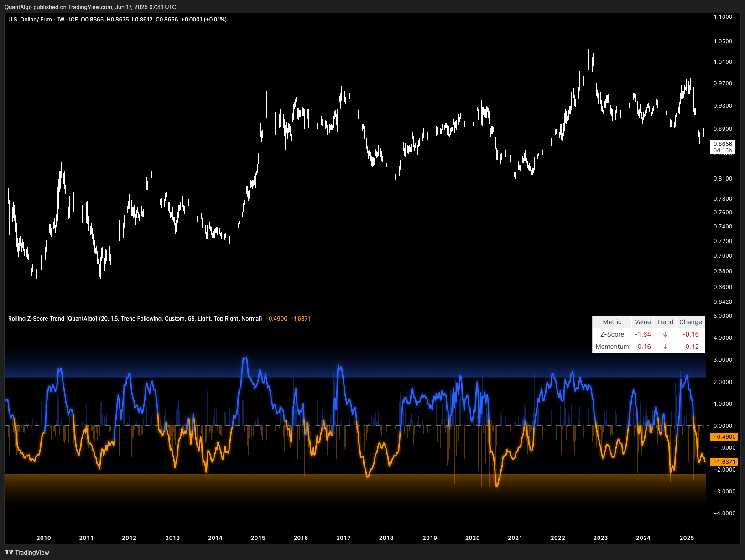Click the 1.1000 price axis label

click(x=723, y=17)
